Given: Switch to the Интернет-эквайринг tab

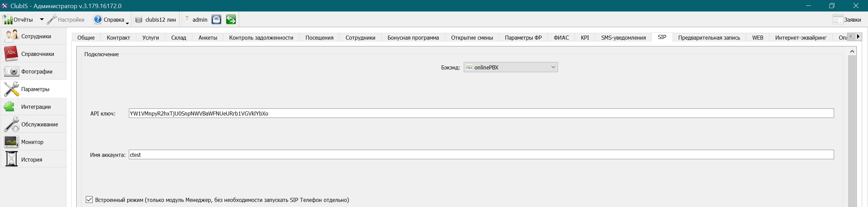Looking at the screenshot, I should point(801,38).
